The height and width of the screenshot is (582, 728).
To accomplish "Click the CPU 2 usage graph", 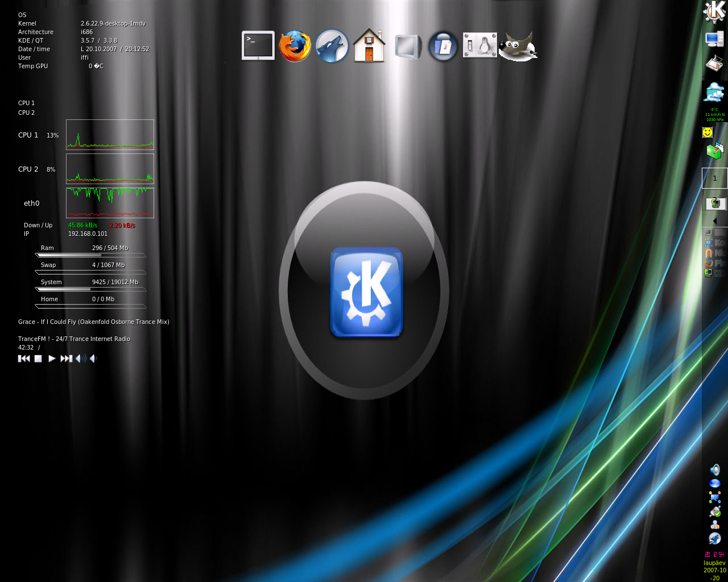I will [x=110, y=169].
